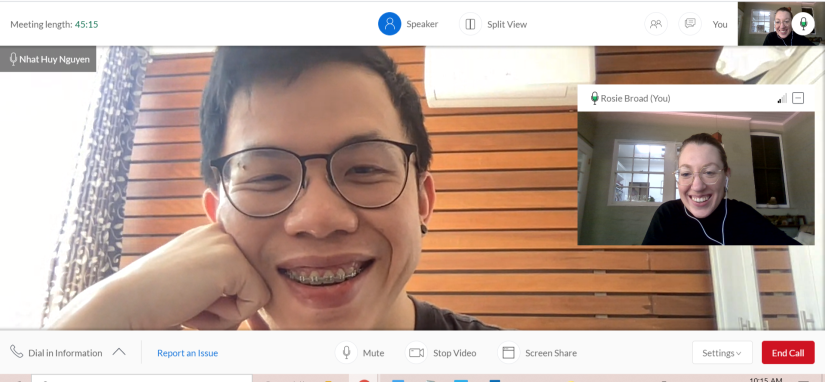Open the participants list icon
The width and height of the screenshot is (825, 382).
656,24
